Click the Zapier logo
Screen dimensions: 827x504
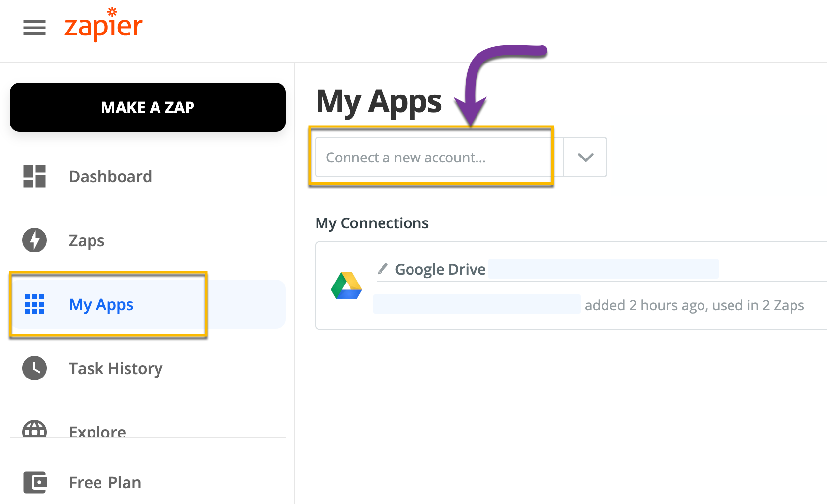[103, 26]
